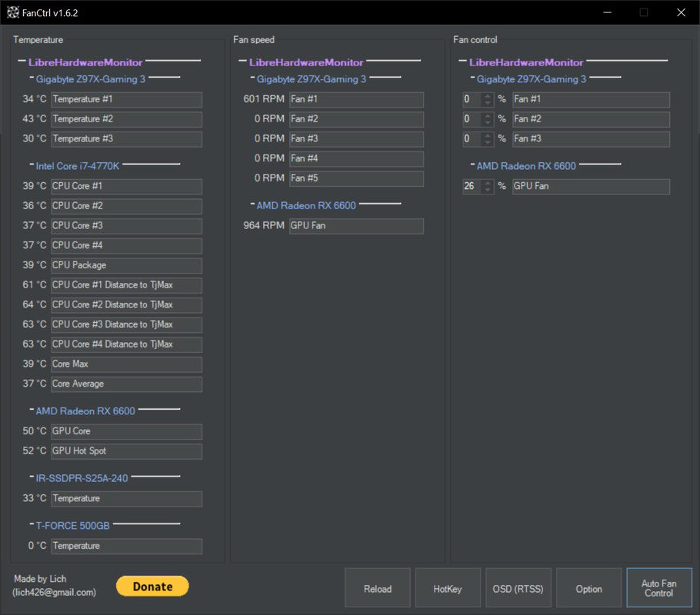Collapse LibreHardwareMonitor group in Fan speed panel
The image size is (700, 615).
pyautogui.click(x=242, y=61)
